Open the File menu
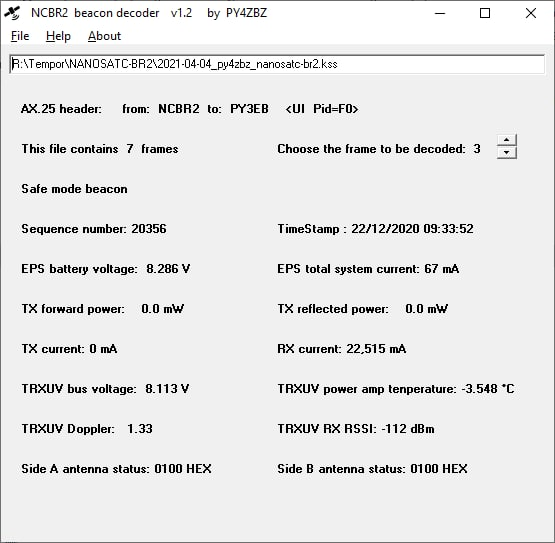 click(x=20, y=36)
